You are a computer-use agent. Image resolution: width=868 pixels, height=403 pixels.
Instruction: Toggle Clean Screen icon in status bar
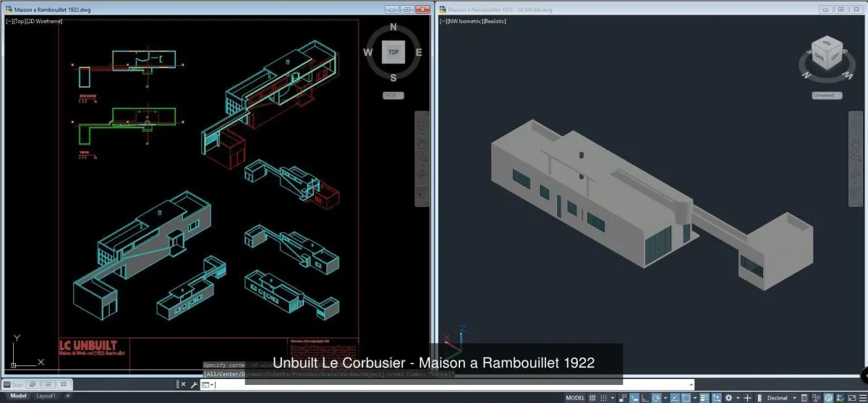click(x=852, y=397)
